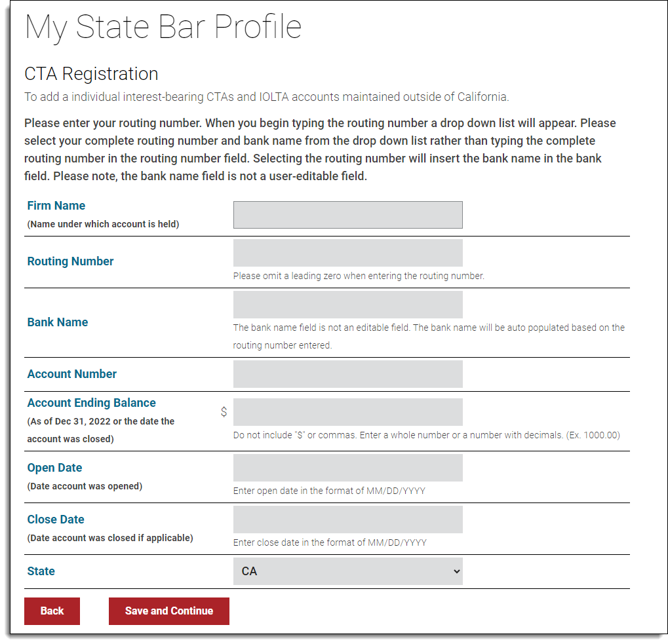
Task: Select the CA state combo box
Action: coord(347,571)
